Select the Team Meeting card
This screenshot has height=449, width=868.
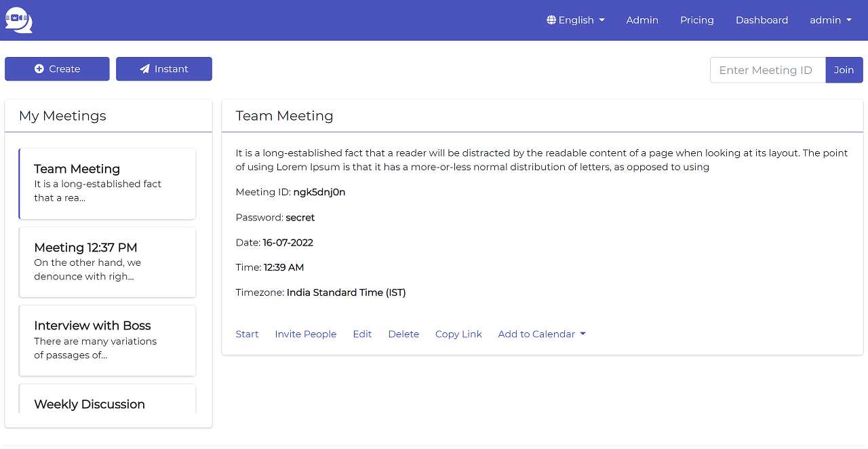pos(107,184)
